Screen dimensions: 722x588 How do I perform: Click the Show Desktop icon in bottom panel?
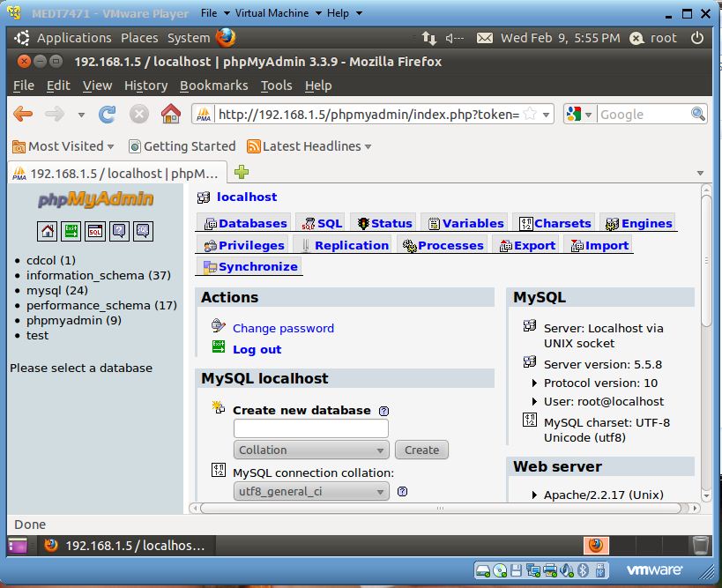(x=18, y=546)
